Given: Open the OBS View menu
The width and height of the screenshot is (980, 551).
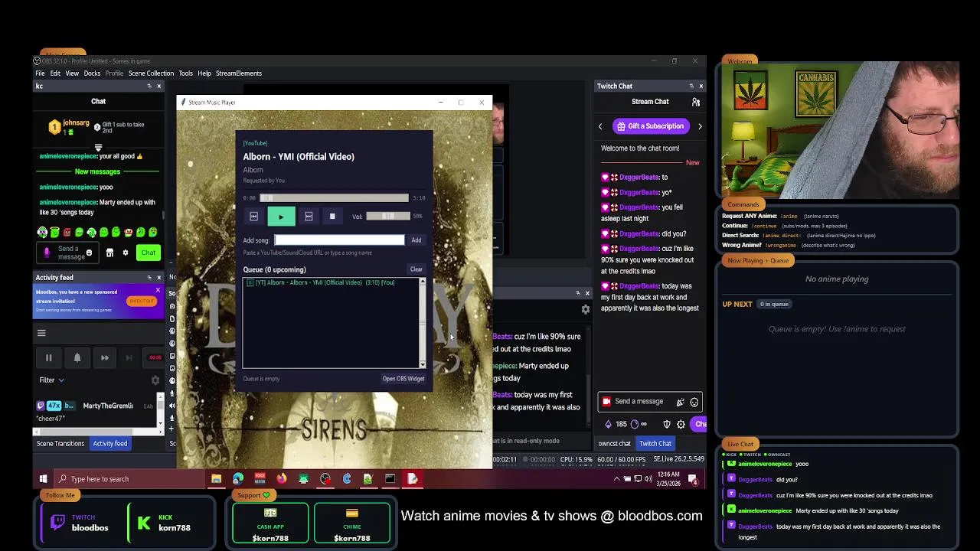Looking at the screenshot, I should coord(72,73).
